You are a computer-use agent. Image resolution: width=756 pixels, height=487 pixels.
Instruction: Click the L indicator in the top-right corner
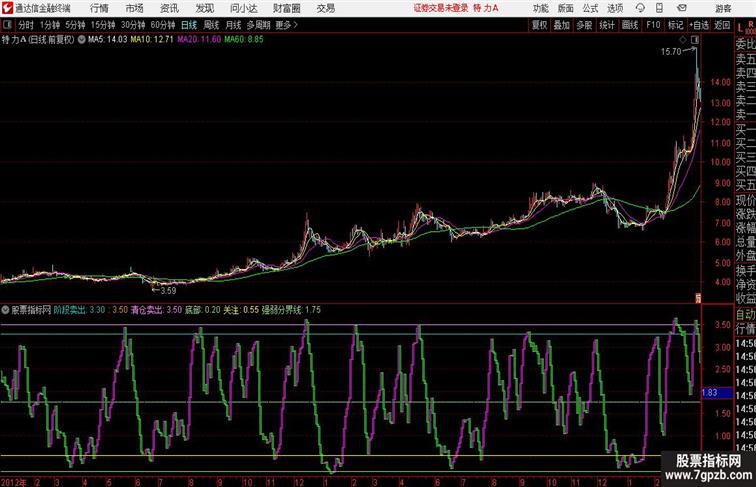point(740,29)
